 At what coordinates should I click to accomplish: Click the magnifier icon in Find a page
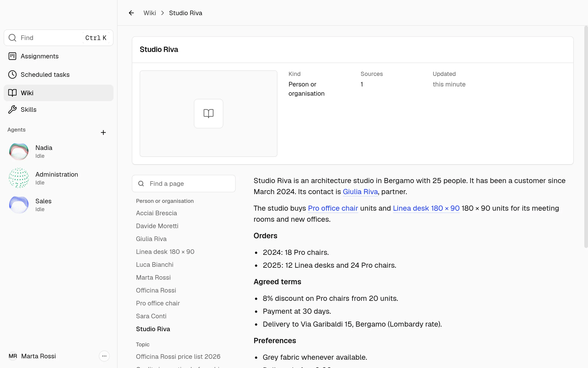(141, 184)
